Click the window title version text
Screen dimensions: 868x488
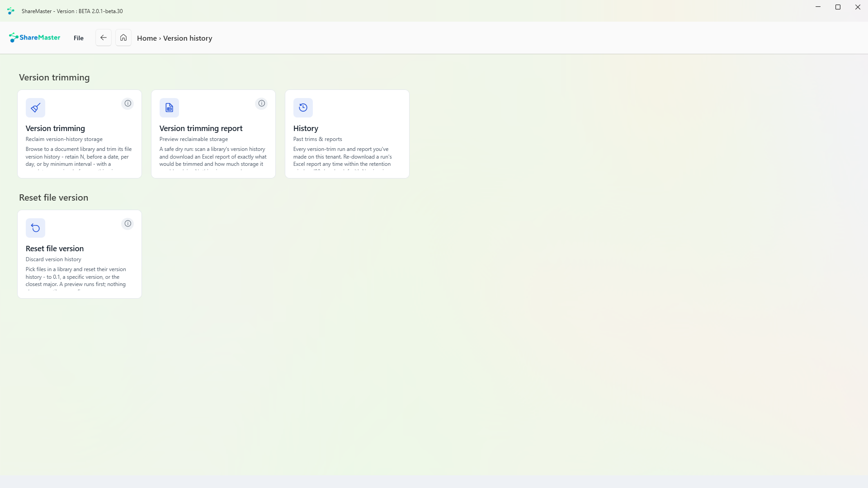pos(72,11)
